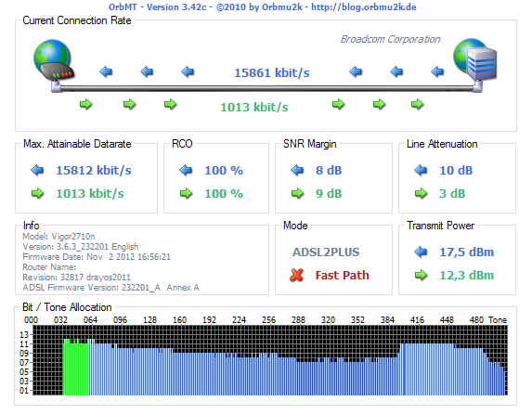Click the server globe icon
The image size is (532, 414).
tap(475, 59)
